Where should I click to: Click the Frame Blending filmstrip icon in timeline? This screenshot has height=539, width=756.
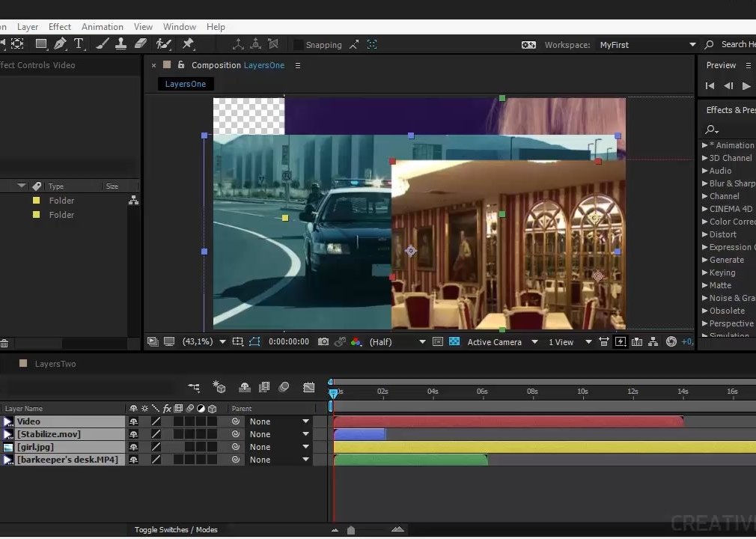[264, 387]
